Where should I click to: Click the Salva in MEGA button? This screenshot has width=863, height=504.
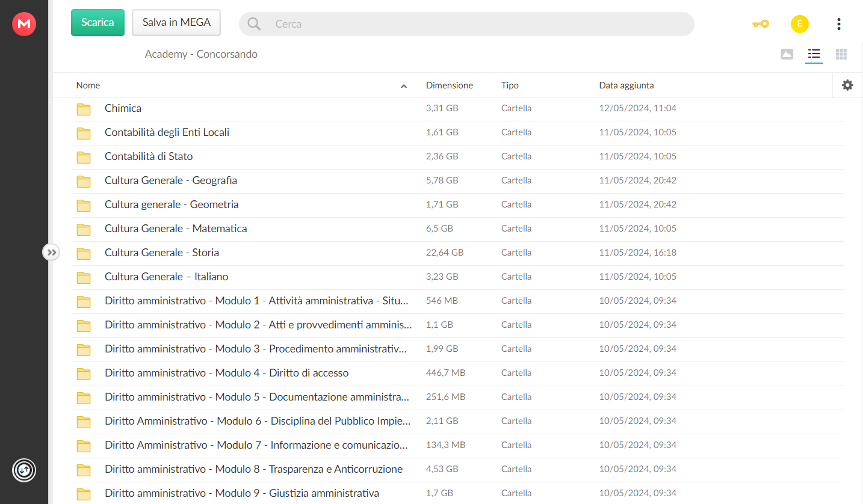176,23
